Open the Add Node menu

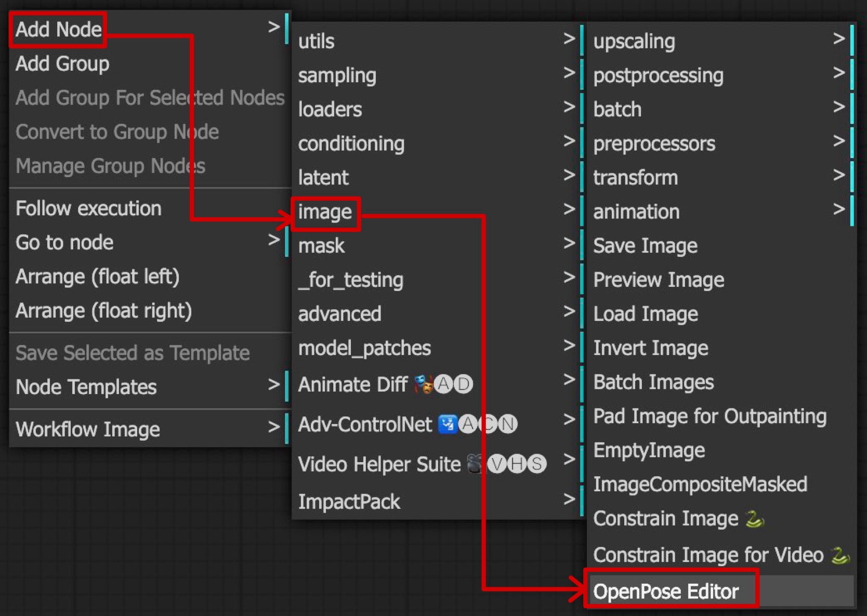(57, 29)
